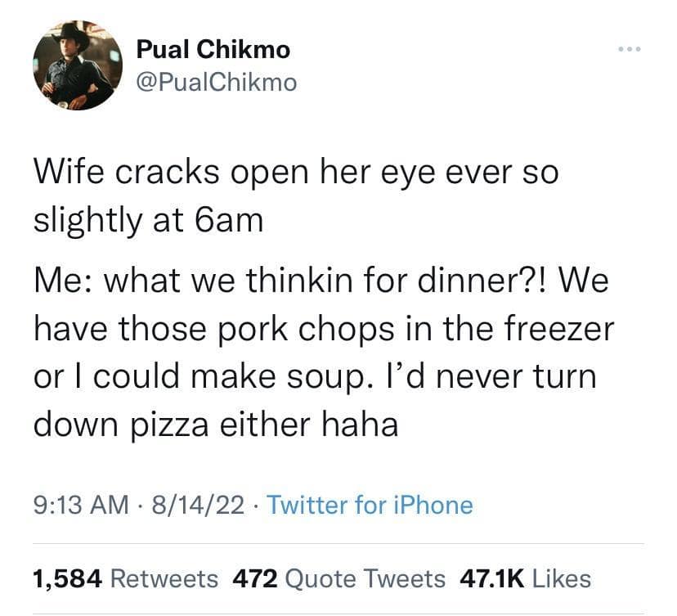Click the divider area below the timestamp
Image resolution: width=677 pixels, height=616 pixels.
coord(338,540)
